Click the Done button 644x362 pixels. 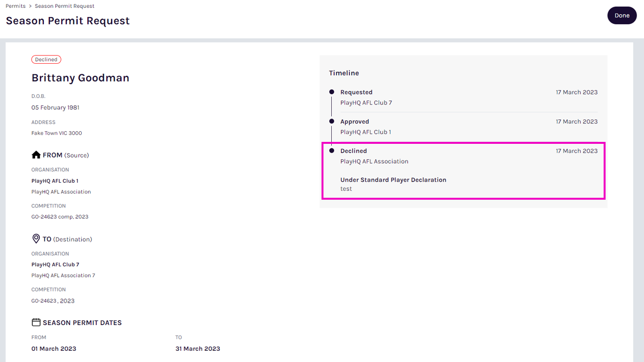pos(622,16)
